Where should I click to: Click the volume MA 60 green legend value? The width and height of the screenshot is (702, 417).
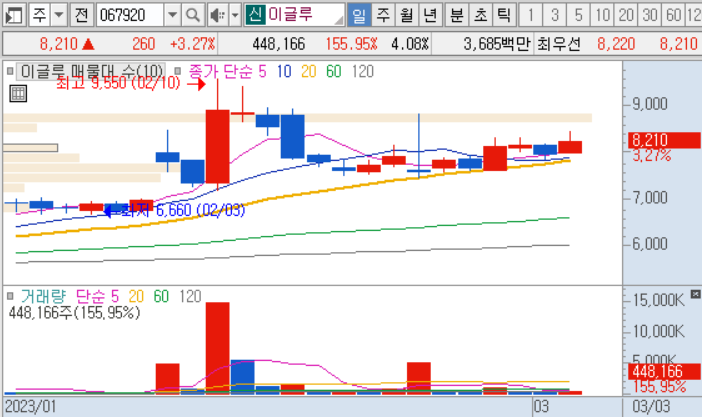[161, 296]
